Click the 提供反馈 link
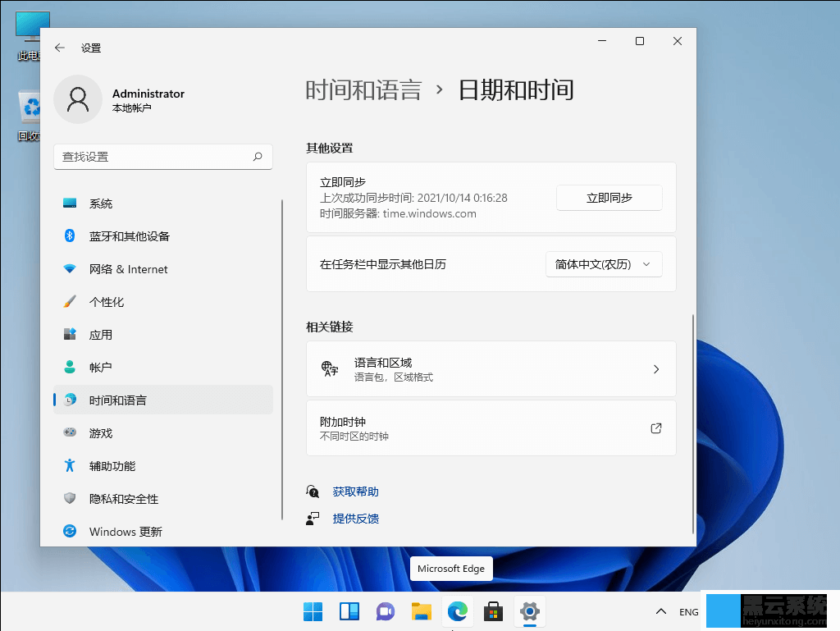Screen dimensions: 840x631 tap(355, 519)
